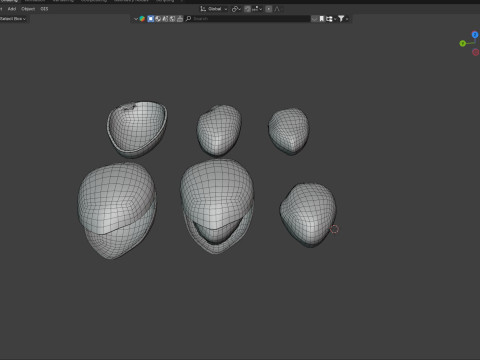This screenshot has width=480, height=360.
Task: Open the Add menu
Action: 12,9
